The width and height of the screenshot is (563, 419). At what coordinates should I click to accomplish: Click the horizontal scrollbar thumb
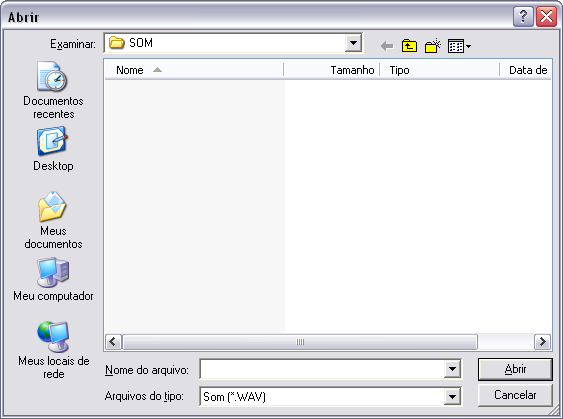pos(300,341)
